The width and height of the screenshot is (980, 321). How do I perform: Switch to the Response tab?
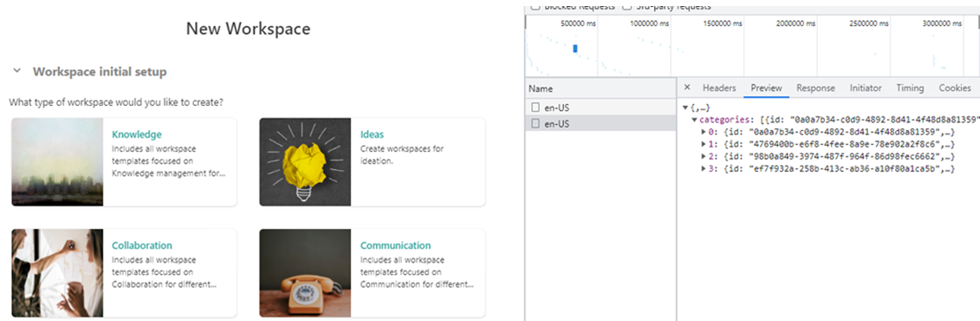tap(815, 88)
